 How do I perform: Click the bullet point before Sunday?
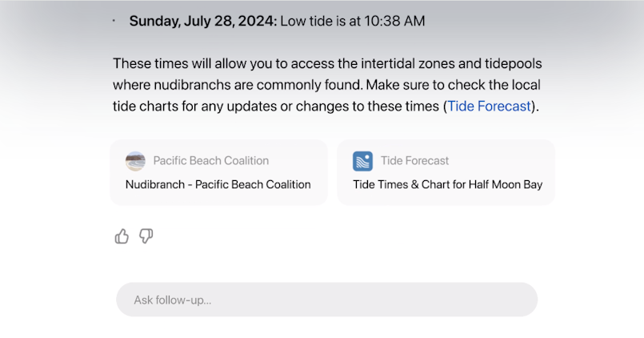(114, 21)
